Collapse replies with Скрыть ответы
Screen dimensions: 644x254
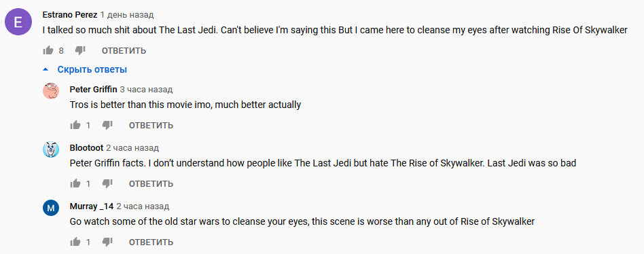tap(86, 69)
